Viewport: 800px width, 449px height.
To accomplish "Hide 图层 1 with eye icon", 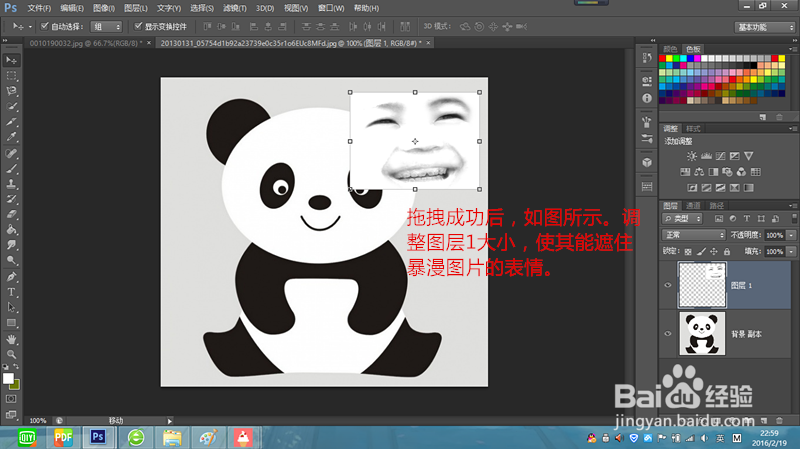I will [668, 285].
